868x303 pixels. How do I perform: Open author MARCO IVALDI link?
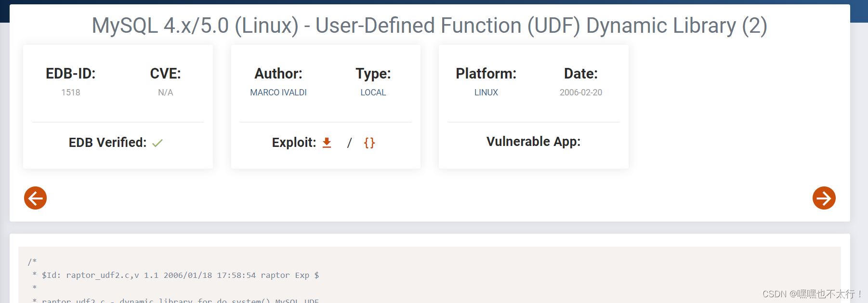pos(278,92)
